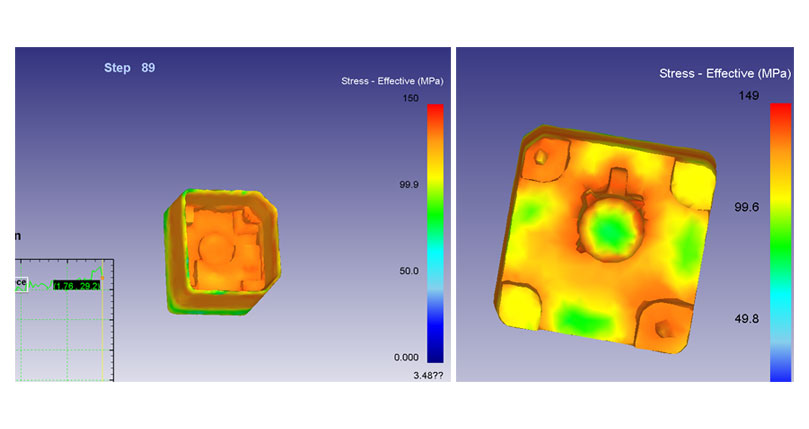
Task: Select the 149 maximum on right legend
Action: click(749, 96)
